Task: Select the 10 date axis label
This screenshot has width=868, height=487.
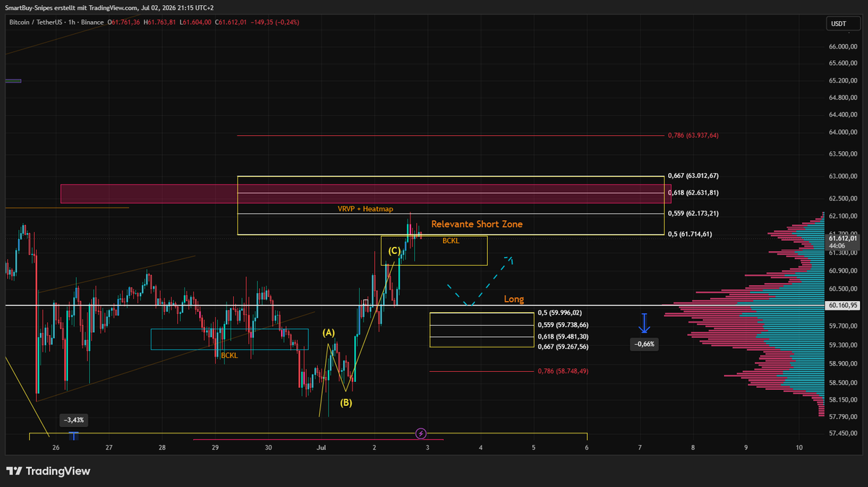Action: [799, 447]
